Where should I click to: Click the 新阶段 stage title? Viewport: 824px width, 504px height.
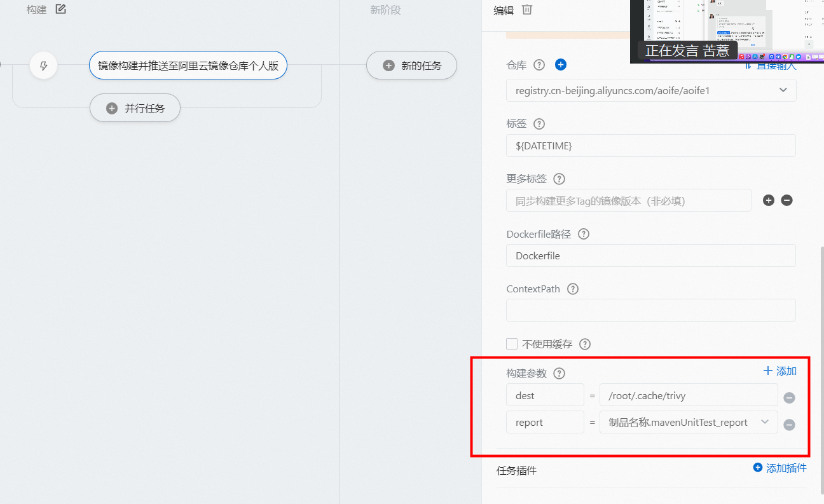[x=385, y=10]
